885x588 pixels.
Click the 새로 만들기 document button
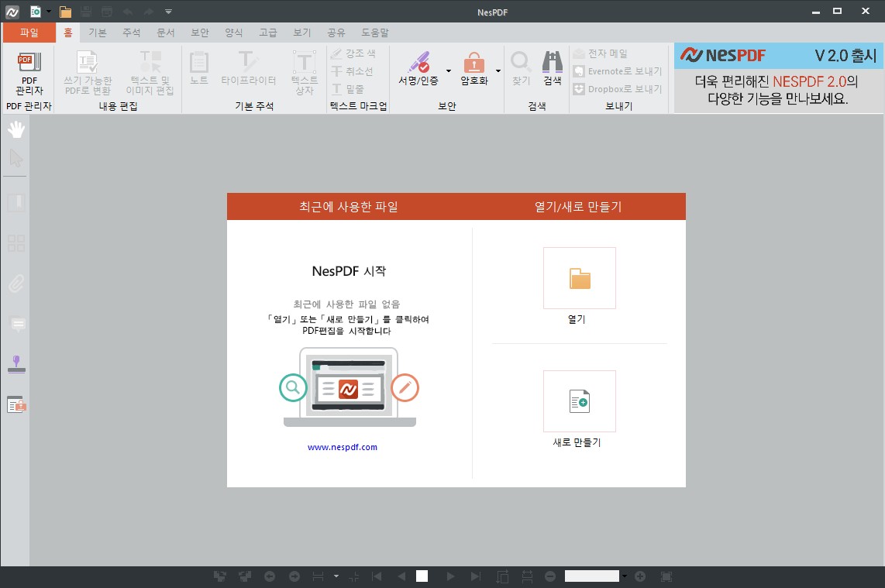(x=579, y=401)
